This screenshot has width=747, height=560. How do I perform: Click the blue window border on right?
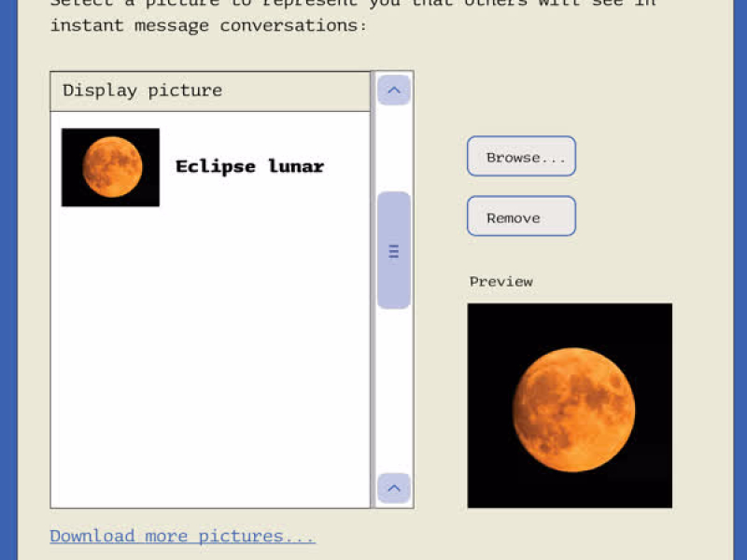[x=740, y=280]
